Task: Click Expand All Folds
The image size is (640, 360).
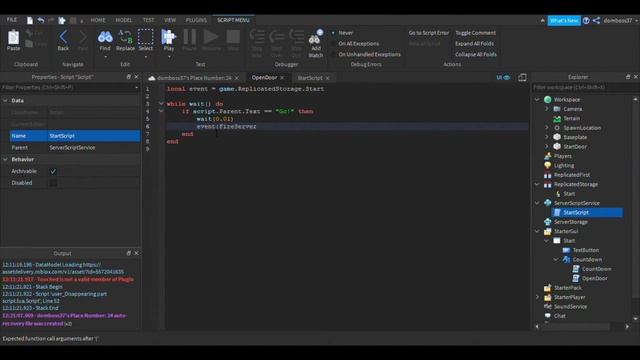Action: pyautogui.click(x=474, y=44)
